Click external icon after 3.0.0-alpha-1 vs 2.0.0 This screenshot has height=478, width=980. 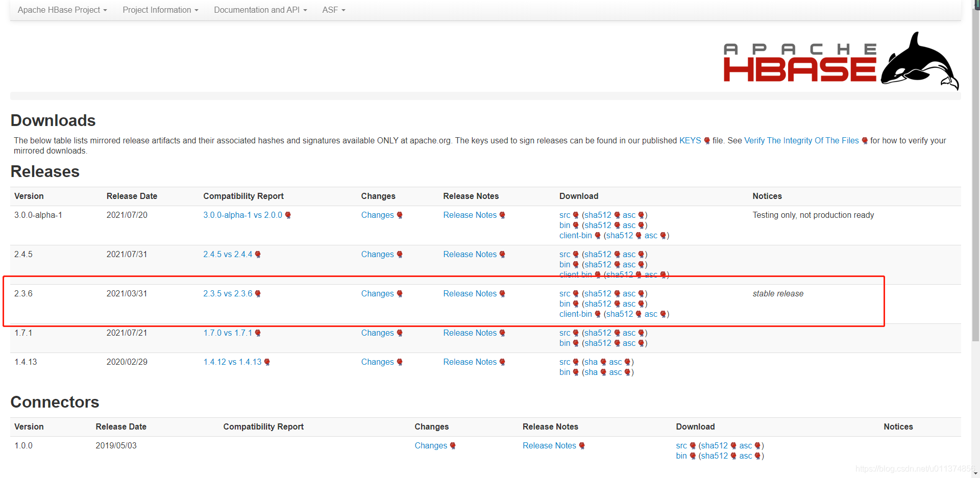[288, 215]
